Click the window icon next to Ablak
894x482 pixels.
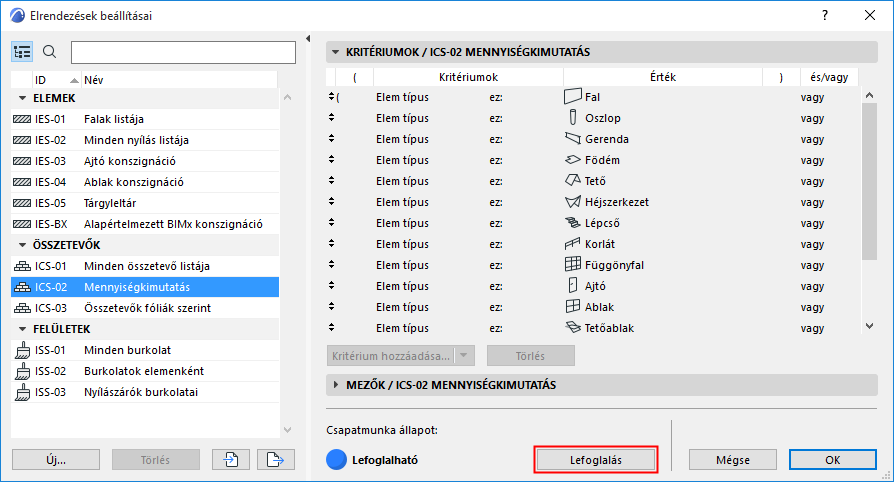pyautogui.click(x=573, y=307)
